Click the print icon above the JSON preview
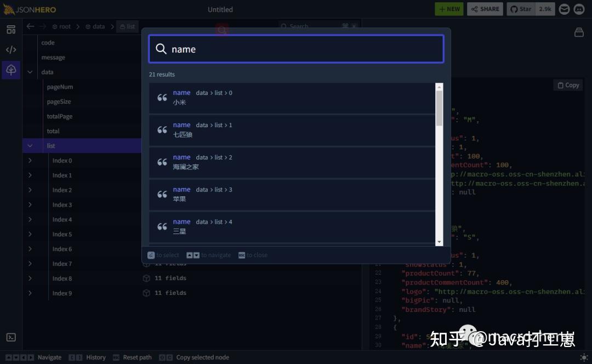The width and height of the screenshot is (592, 364). pos(579,32)
